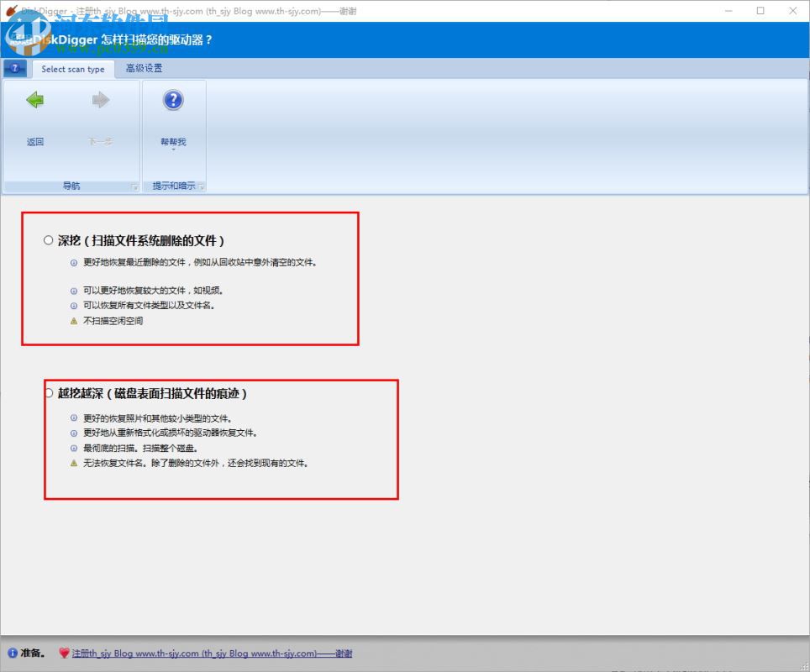The image size is (810, 672).
Task: Click the warning triangle beside 不扫描空闲空间
Action: (74, 320)
